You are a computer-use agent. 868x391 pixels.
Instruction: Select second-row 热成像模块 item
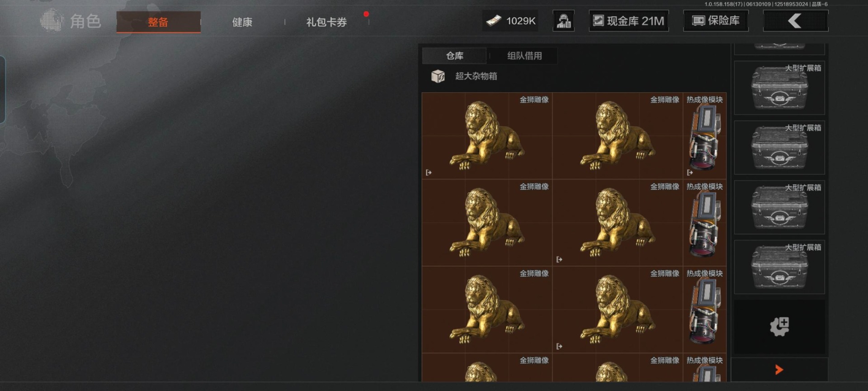[705, 223]
